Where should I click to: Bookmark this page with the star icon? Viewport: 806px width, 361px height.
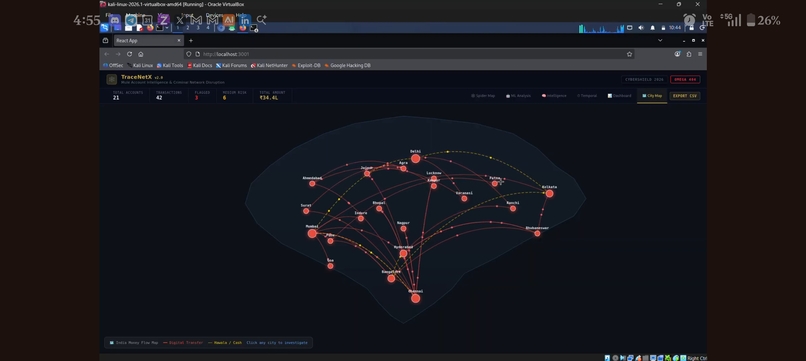pyautogui.click(x=629, y=54)
